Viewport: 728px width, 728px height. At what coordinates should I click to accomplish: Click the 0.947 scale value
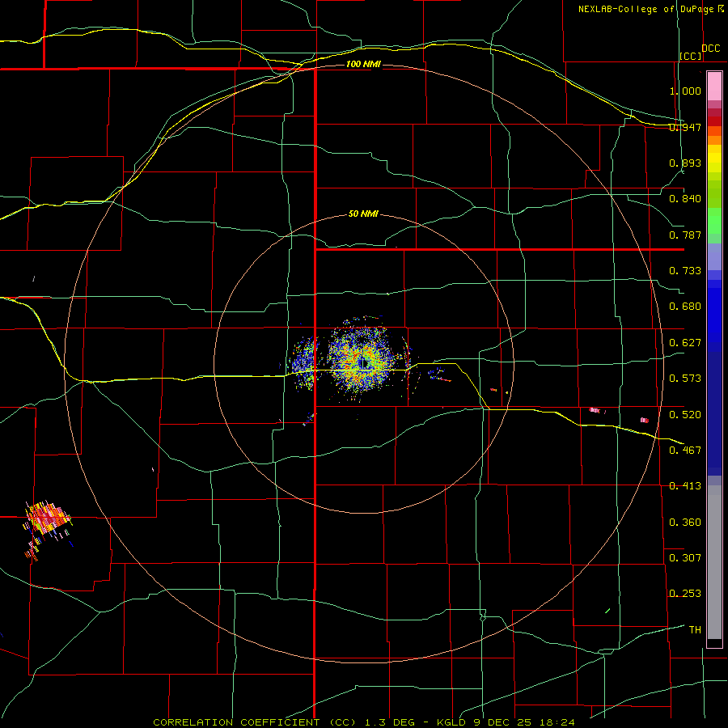[x=685, y=127]
